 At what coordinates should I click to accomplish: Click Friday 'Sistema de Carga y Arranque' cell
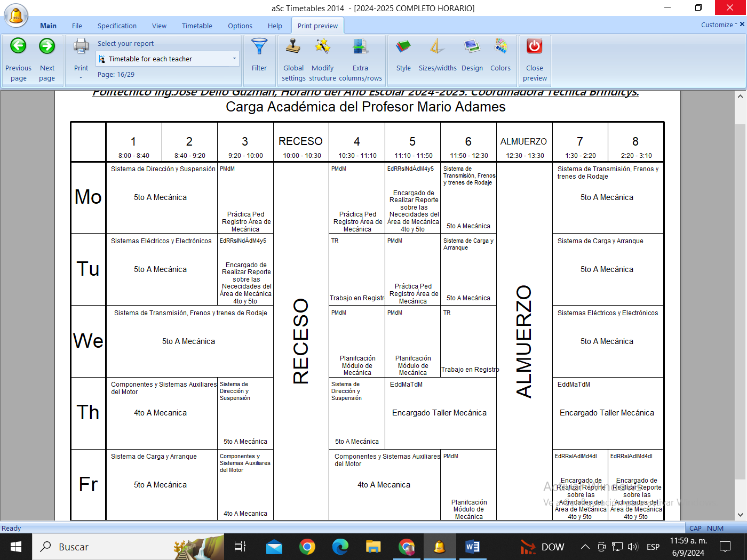pos(162,485)
